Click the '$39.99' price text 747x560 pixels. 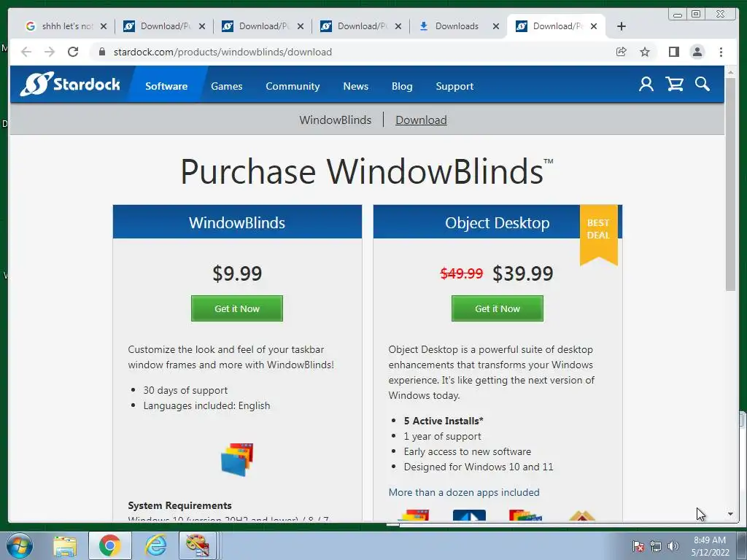tap(522, 273)
